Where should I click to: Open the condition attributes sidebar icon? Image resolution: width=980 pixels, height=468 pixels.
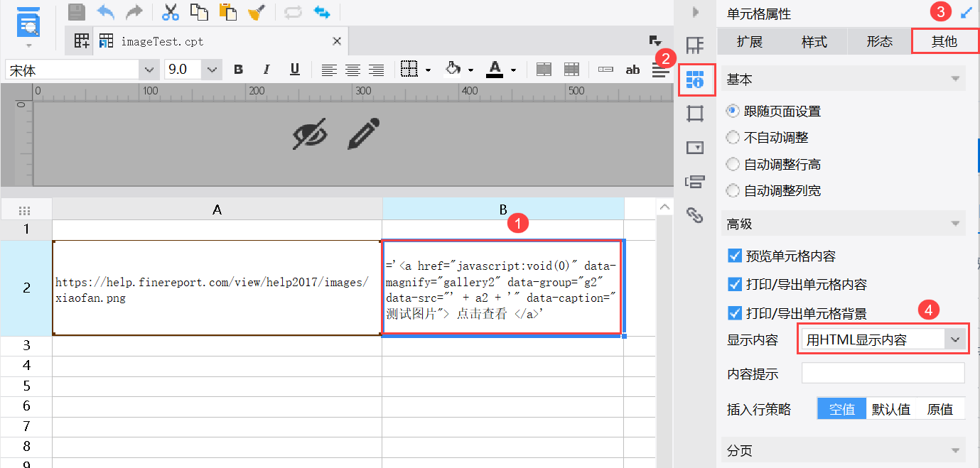(x=695, y=181)
